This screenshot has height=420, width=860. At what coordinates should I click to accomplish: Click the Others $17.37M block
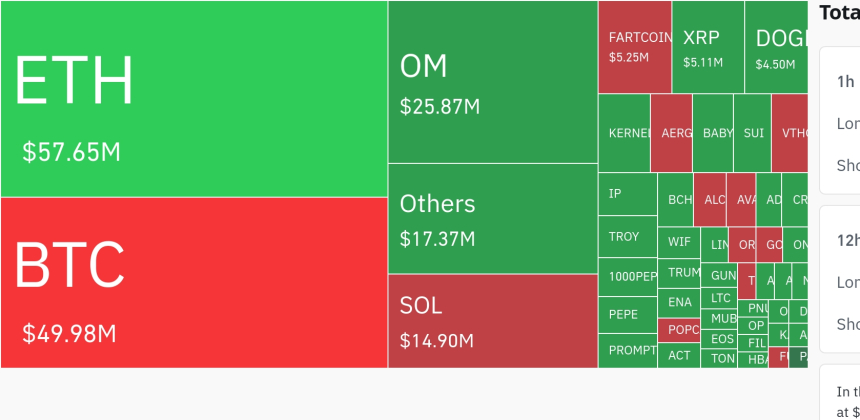(493, 218)
